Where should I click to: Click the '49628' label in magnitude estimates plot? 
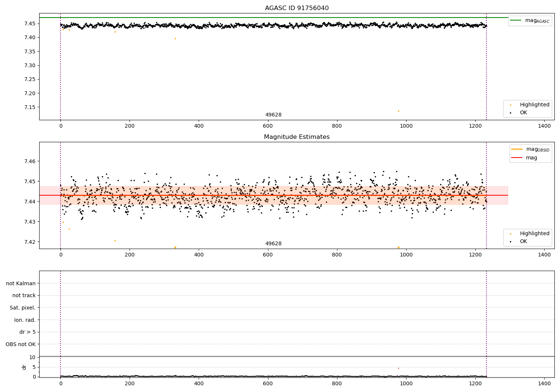point(273,244)
